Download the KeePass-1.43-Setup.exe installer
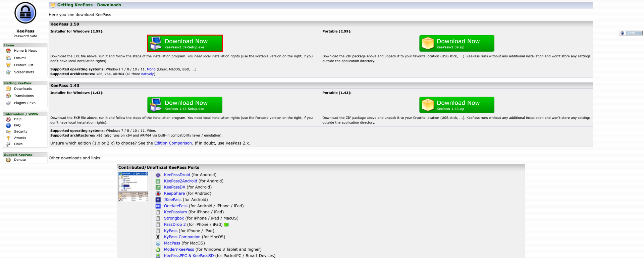The image size is (644, 258). click(185, 105)
